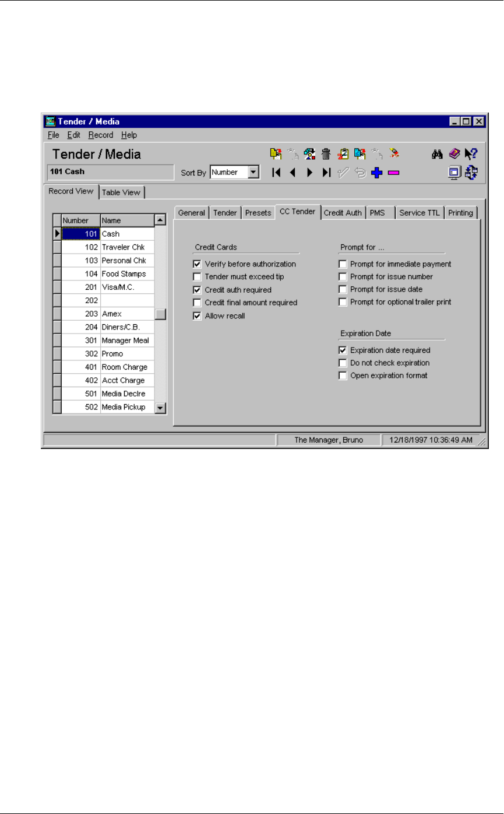Image resolution: width=504 pixels, height=814 pixels.
Task: Enable Do not check expiration
Action: tap(343, 363)
